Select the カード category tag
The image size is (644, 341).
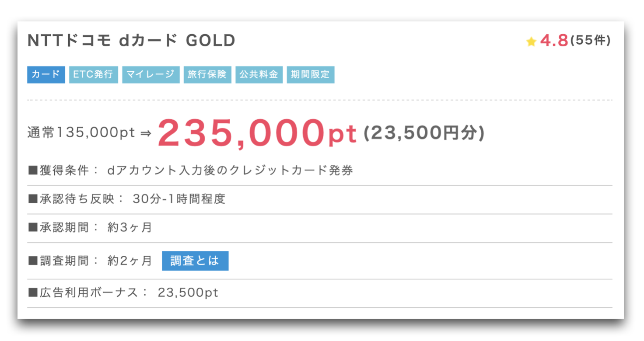click(x=46, y=75)
